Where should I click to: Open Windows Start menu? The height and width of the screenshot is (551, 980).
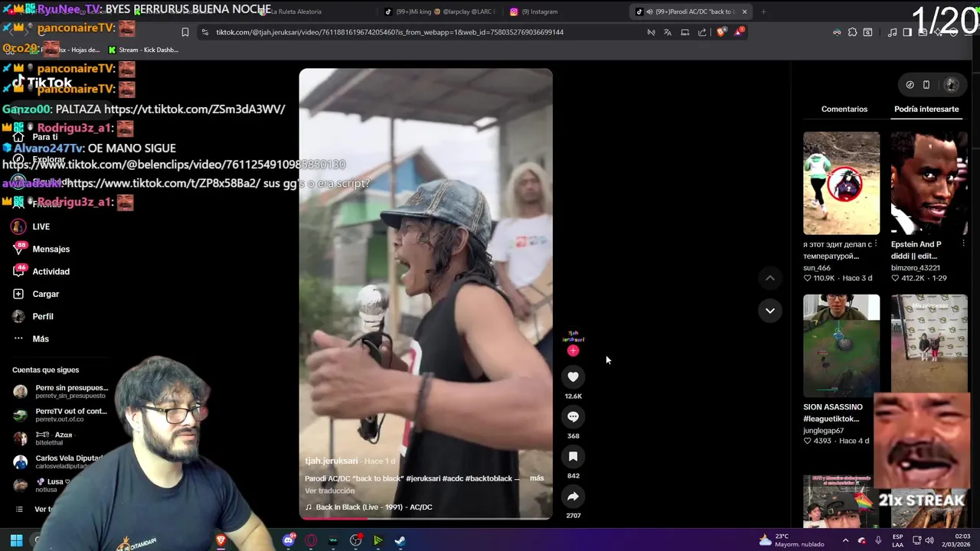pyautogui.click(x=16, y=540)
